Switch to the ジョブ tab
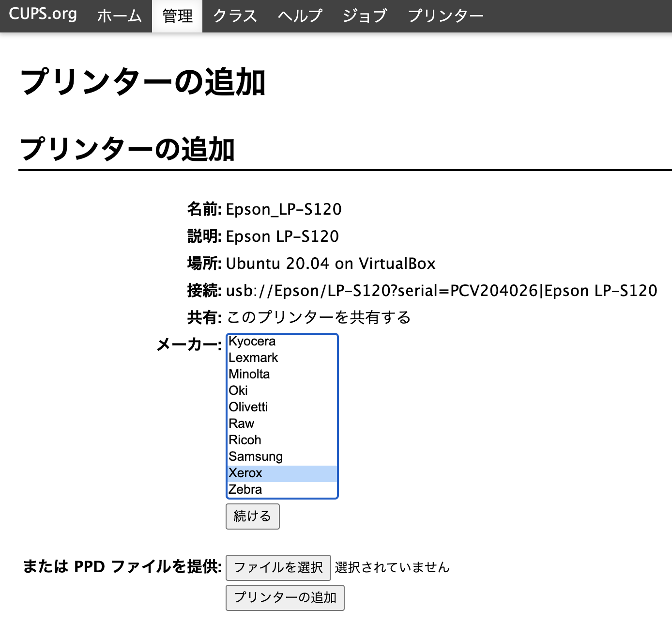672x626 pixels. point(365,16)
